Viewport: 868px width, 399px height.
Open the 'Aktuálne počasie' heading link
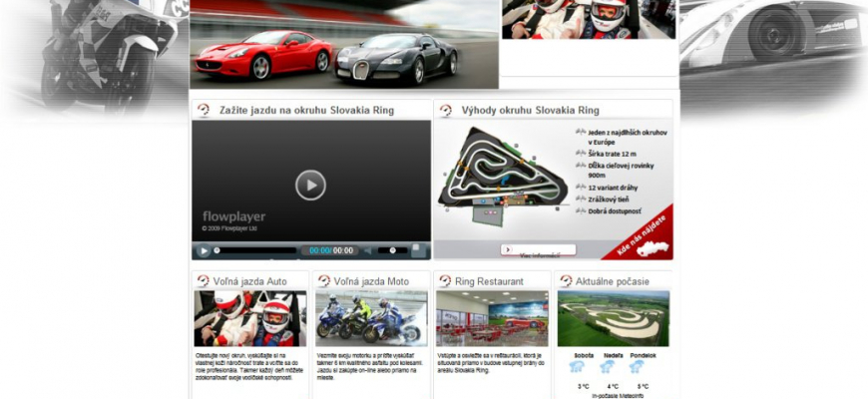(613, 281)
